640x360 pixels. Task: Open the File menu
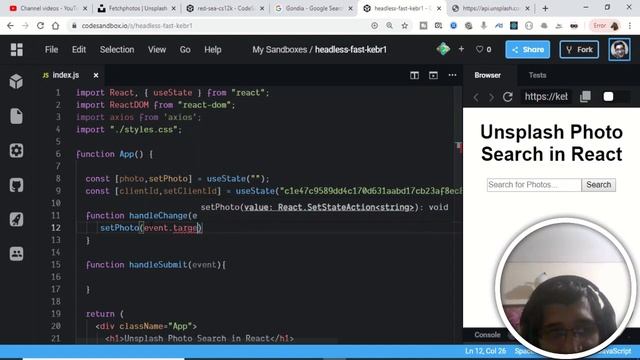pos(51,49)
